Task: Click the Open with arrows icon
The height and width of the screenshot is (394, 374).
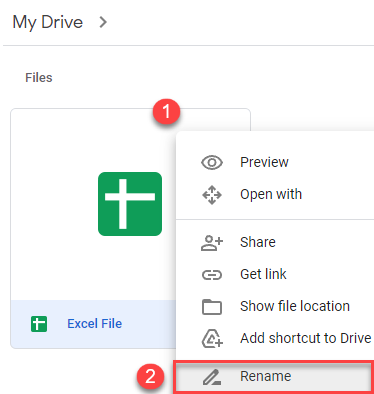Action: 212,195
